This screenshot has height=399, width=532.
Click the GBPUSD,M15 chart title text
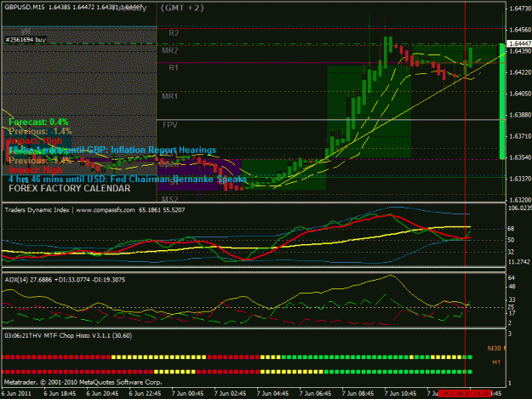[25, 7]
